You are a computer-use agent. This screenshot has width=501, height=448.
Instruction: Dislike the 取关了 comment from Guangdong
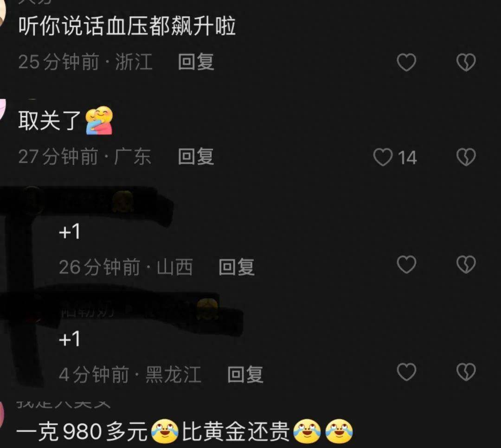point(466,157)
